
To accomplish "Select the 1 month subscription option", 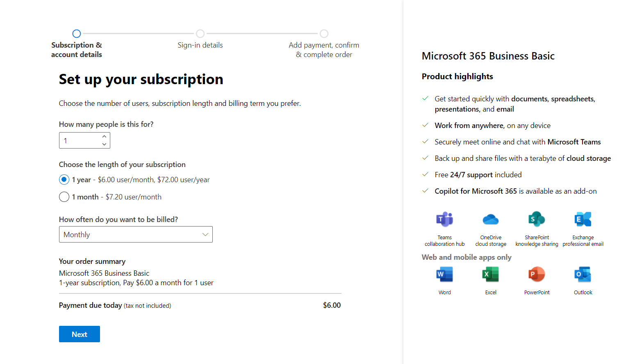I will pyautogui.click(x=64, y=197).
